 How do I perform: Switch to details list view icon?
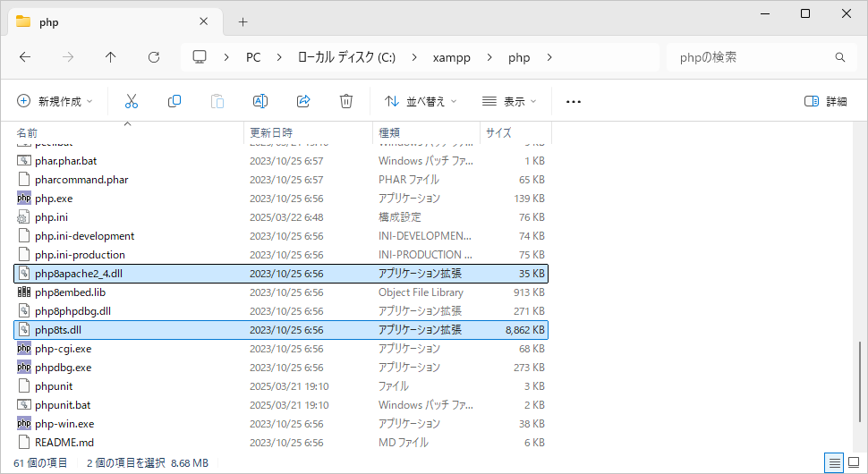(834, 463)
